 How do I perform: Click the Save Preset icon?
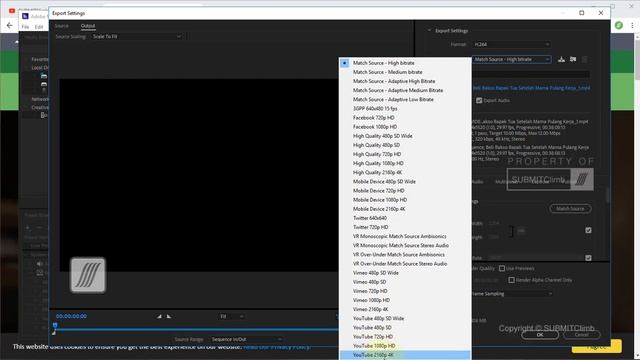pos(561,59)
